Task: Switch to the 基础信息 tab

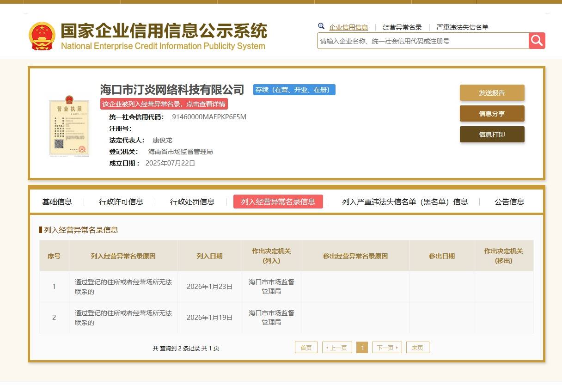Action: point(57,202)
